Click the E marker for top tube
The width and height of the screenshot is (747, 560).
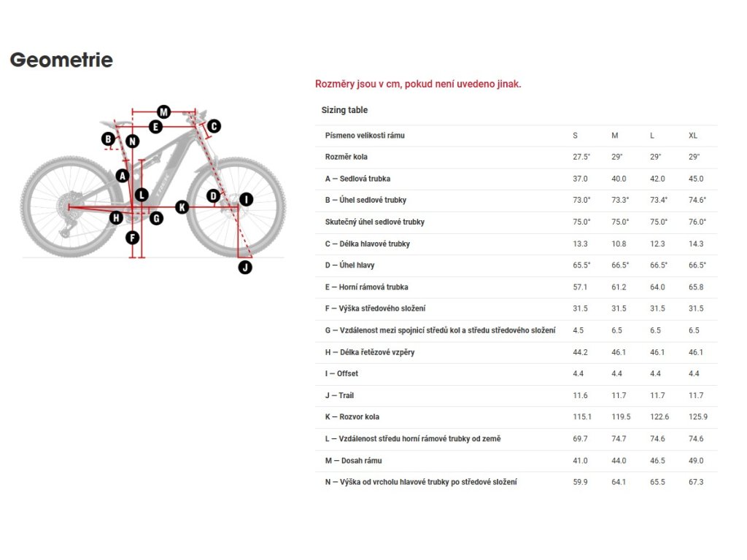pyautogui.click(x=155, y=127)
